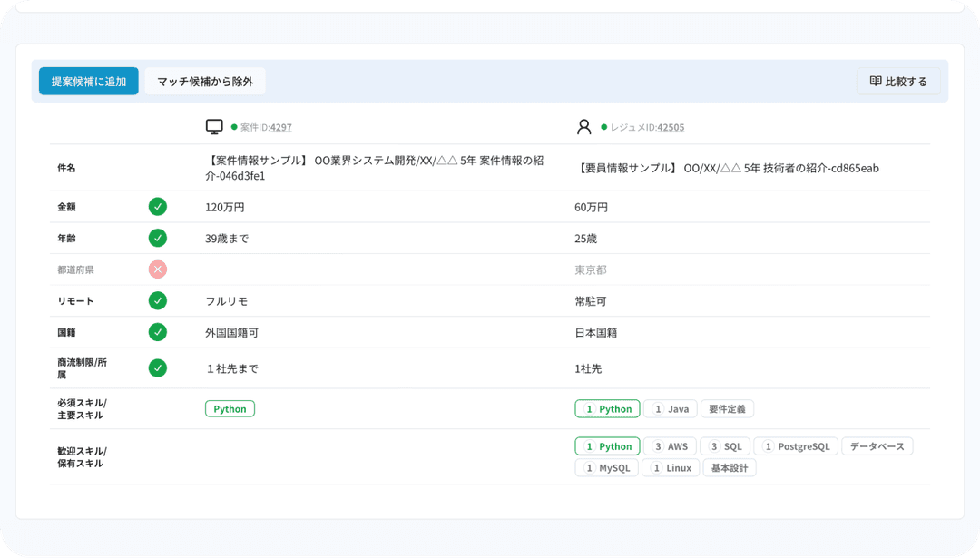Click the green check icon for リモート
980x558 pixels.
[158, 300]
